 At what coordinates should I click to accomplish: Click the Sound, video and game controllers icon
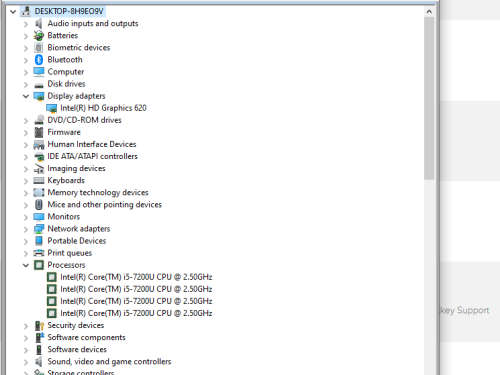[x=39, y=362]
